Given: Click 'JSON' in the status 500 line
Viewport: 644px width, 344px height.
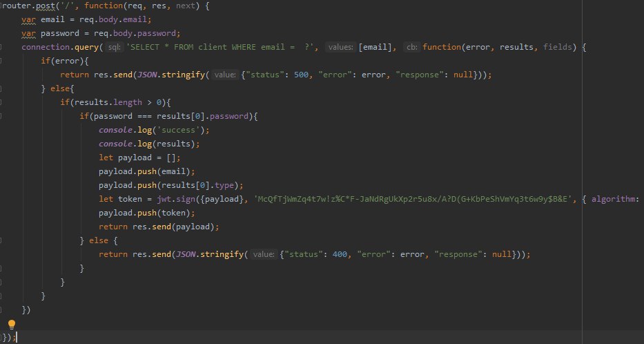Looking at the screenshot, I should [146, 75].
